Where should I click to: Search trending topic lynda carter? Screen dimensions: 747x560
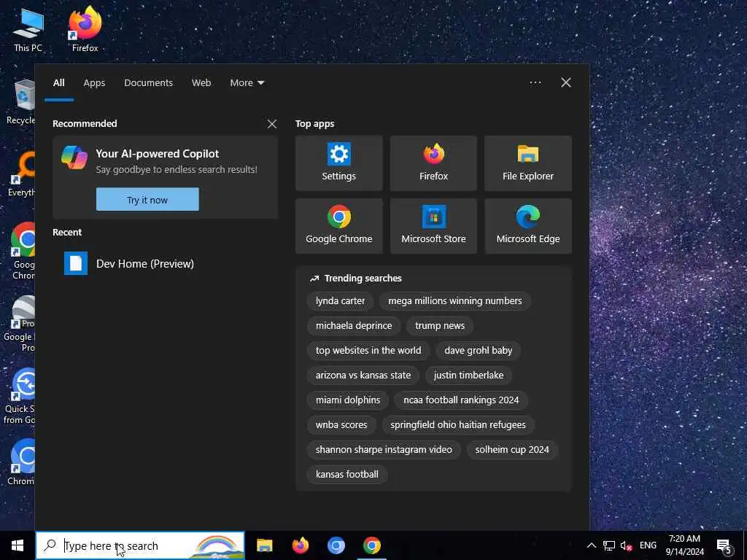(340, 301)
